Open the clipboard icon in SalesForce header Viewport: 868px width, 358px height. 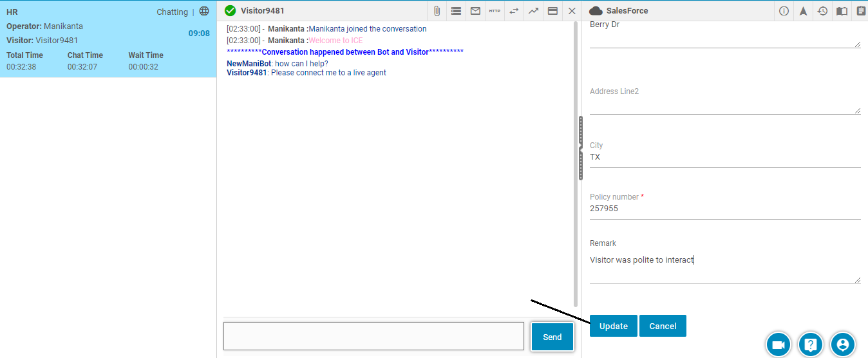[x=861, y=11]
